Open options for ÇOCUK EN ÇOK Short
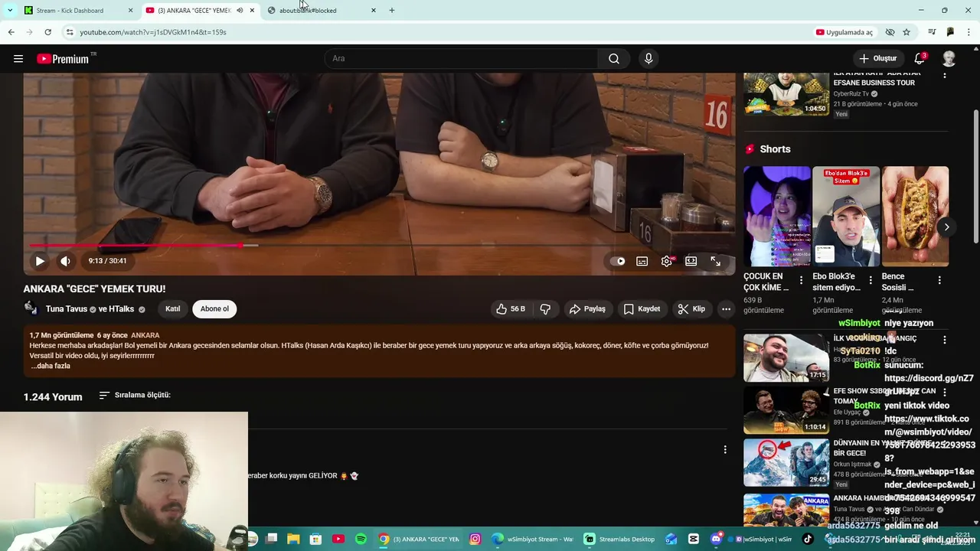Image resolution: width=980 pixels, height=551 pixels. (x=801, y=281)
